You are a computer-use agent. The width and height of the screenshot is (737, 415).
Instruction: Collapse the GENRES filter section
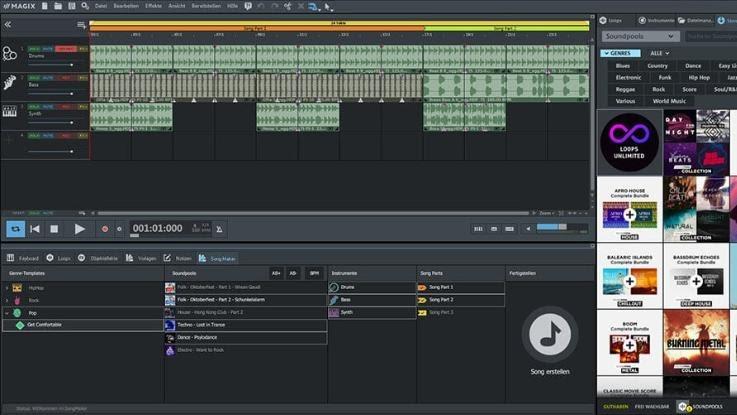[620, 53]
